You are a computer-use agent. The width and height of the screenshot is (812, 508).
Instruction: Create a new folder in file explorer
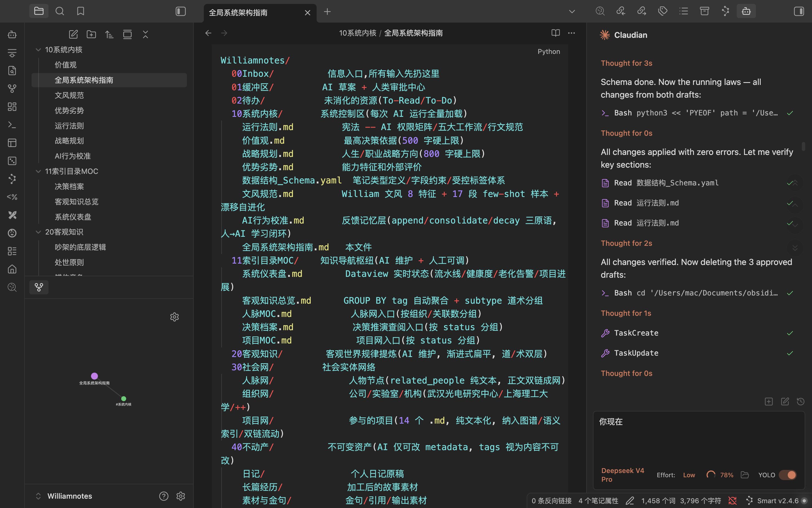point(91,34)
